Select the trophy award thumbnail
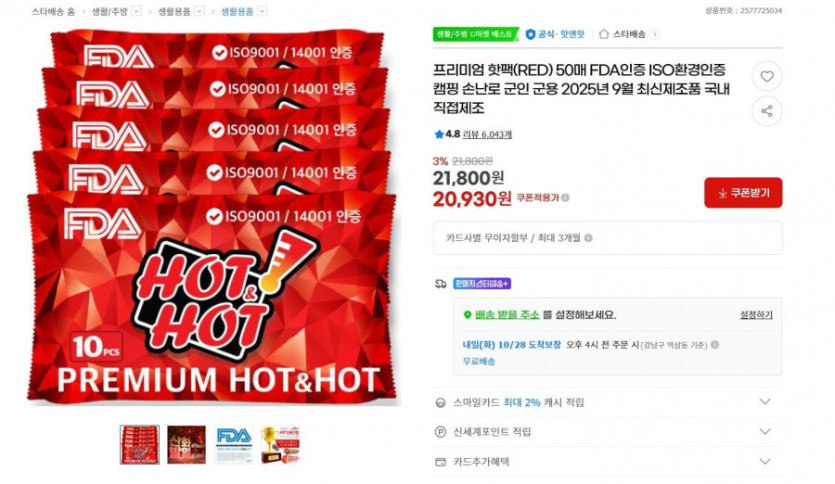The width and height of the screenshot is (835, 484). click(280, 445)
